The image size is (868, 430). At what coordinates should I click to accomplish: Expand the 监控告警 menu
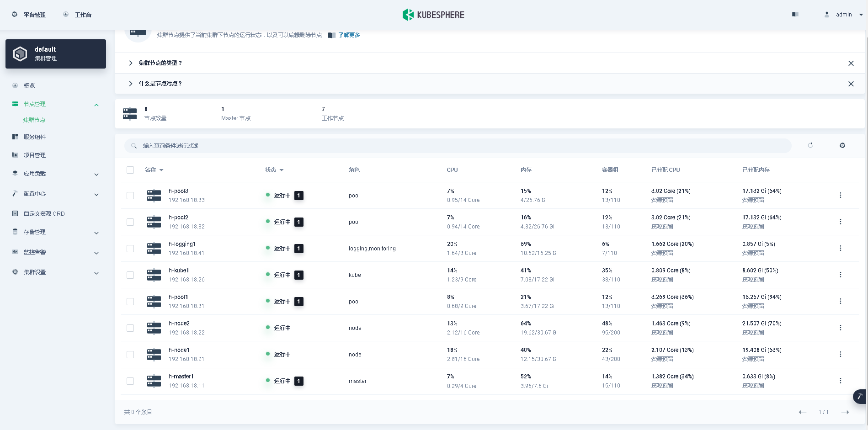coord(96,253)
